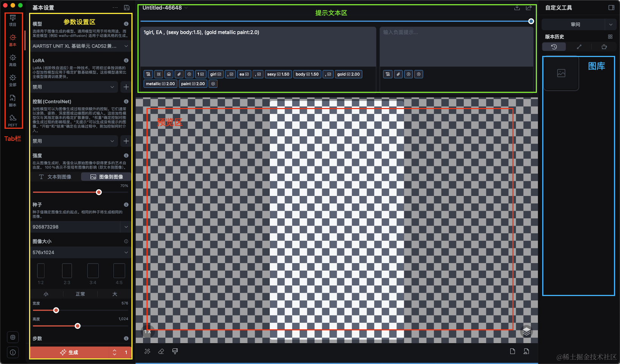Show info for the 图像大小 section
The width and height of the screenshot is (620, 364).
[x=126, y=241]
